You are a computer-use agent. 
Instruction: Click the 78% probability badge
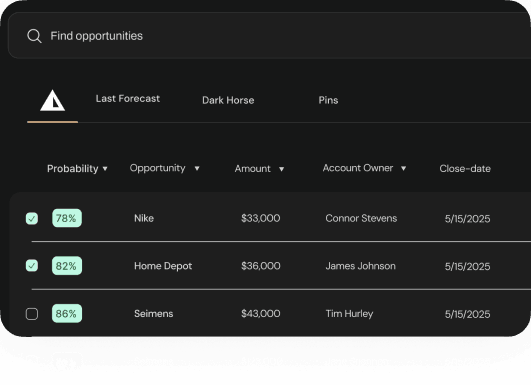67,218
